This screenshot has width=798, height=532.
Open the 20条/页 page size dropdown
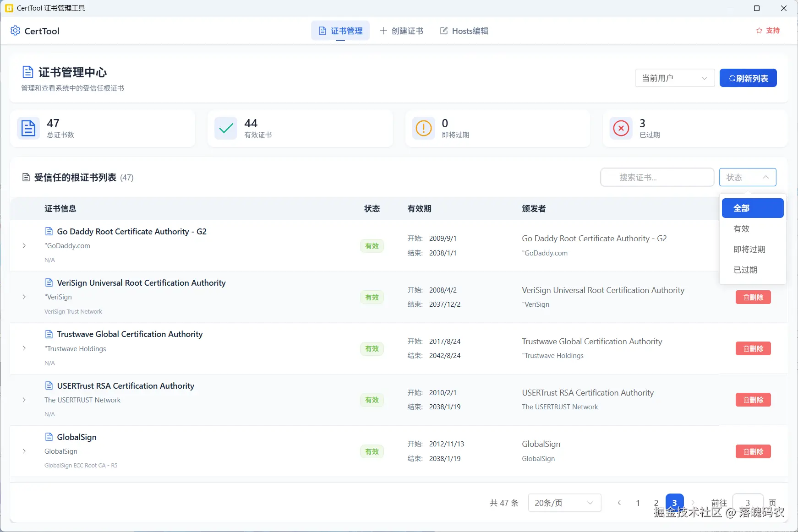point(564,503)
